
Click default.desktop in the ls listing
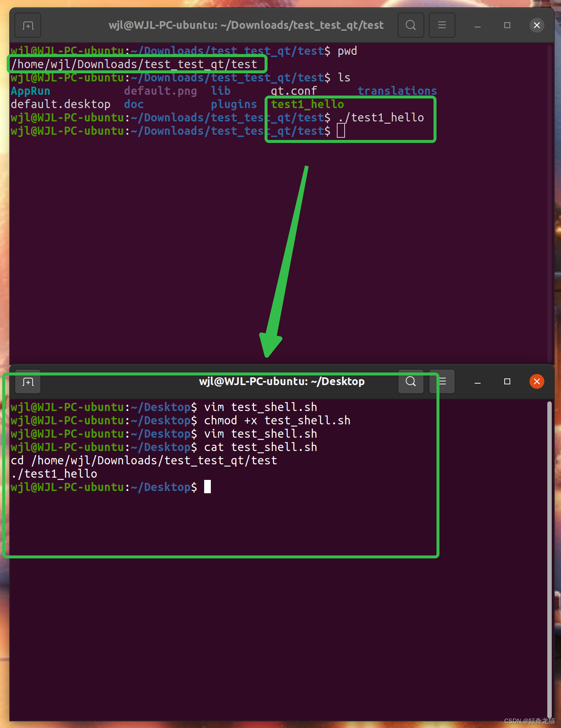coord(61,104)
